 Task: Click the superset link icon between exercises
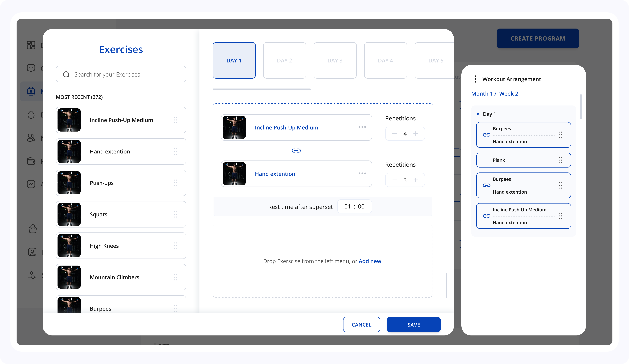[x=296, y=150]
